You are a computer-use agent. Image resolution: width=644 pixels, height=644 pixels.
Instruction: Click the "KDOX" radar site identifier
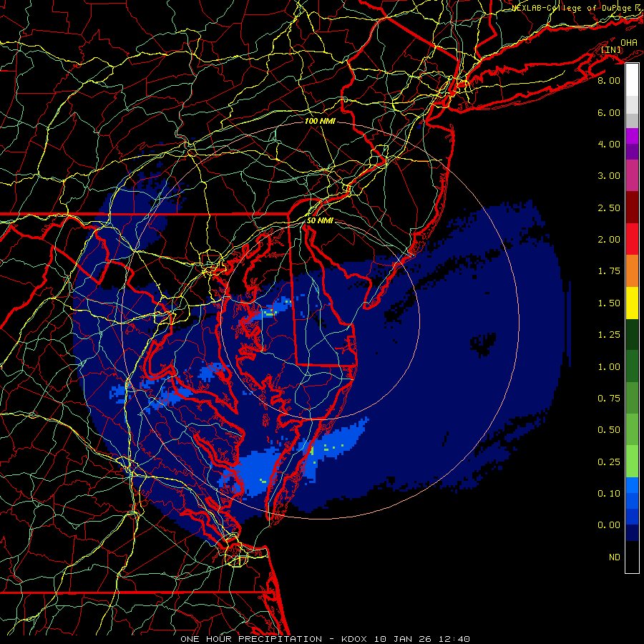point(356,639)
